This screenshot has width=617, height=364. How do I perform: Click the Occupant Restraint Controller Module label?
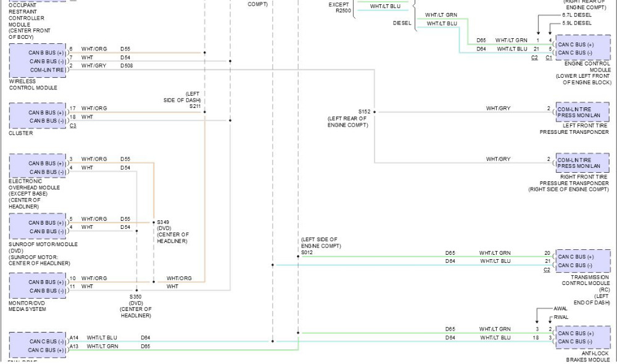click(x=30, y=21)
